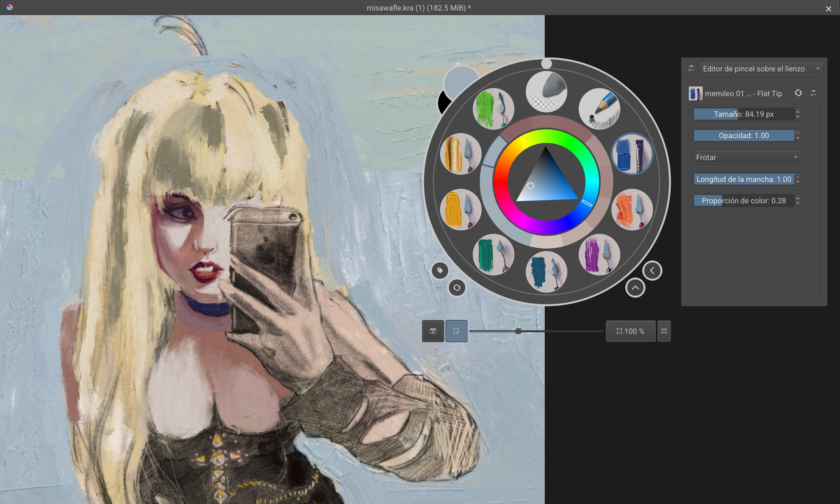Click the brush thumbnail beside 'memileo 01'
The image size is (840, 504).
(x=696, y=93)
